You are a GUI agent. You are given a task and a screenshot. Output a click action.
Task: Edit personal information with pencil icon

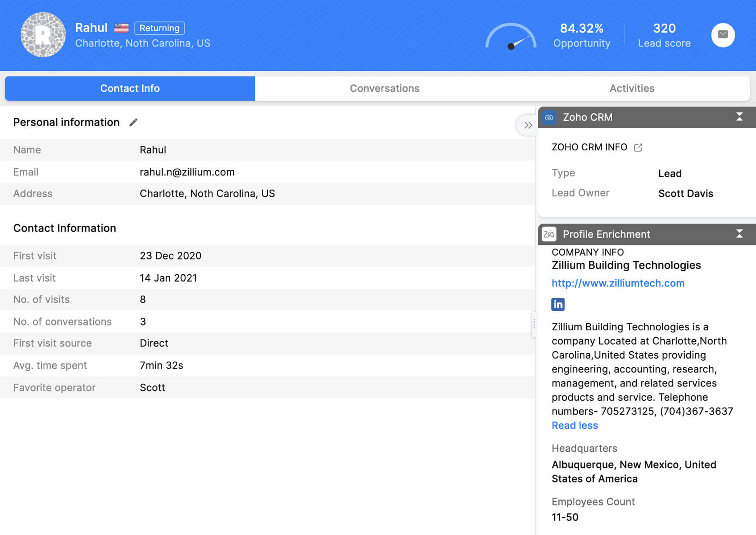[x=133, y=123]
